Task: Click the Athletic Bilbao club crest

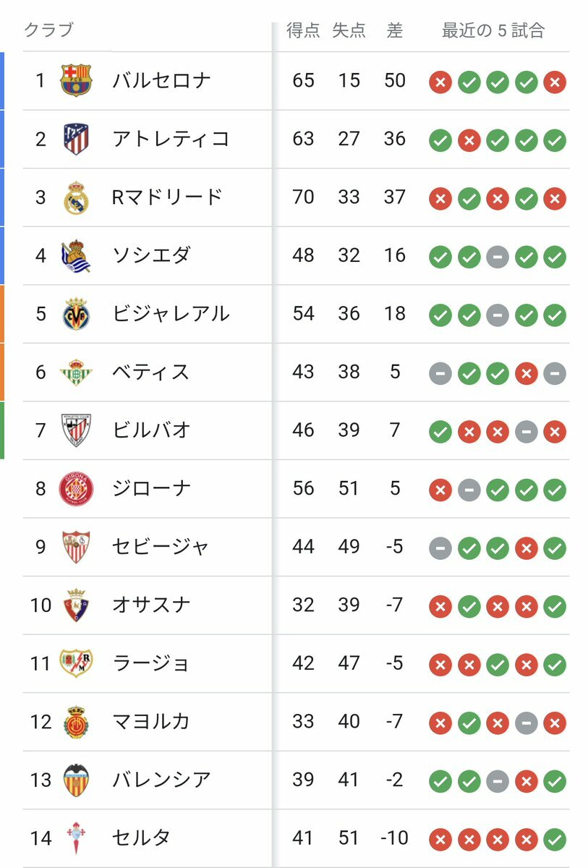Action: tap(76, 430)
